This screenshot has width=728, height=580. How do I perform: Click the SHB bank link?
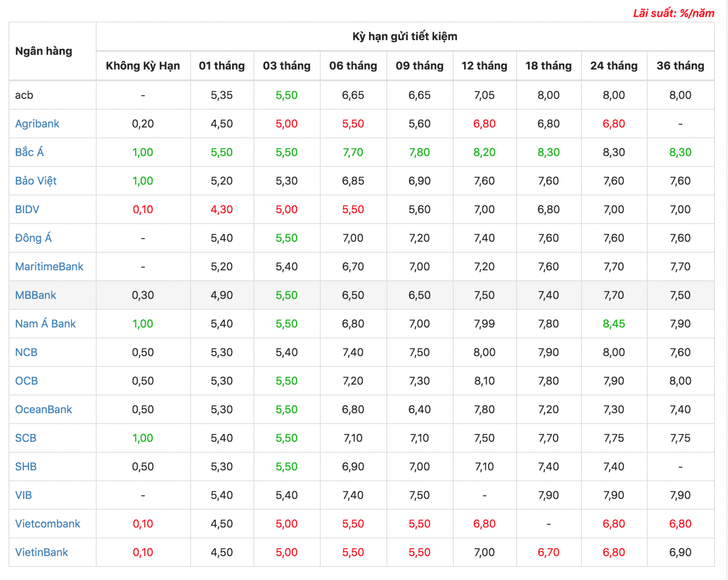(26, 466)
